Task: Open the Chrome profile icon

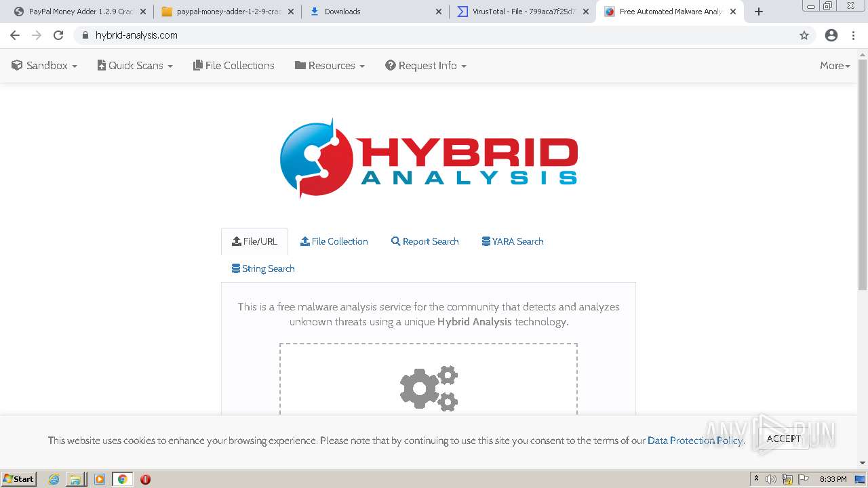Action: point(831,35)
